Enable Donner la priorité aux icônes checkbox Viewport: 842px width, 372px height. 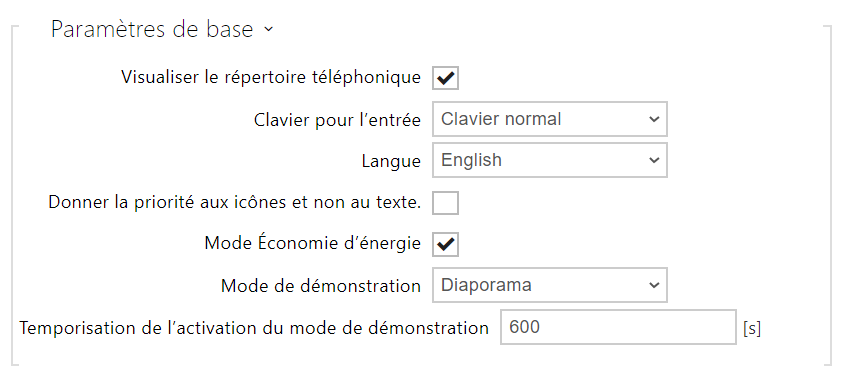[x=445, y=203]
